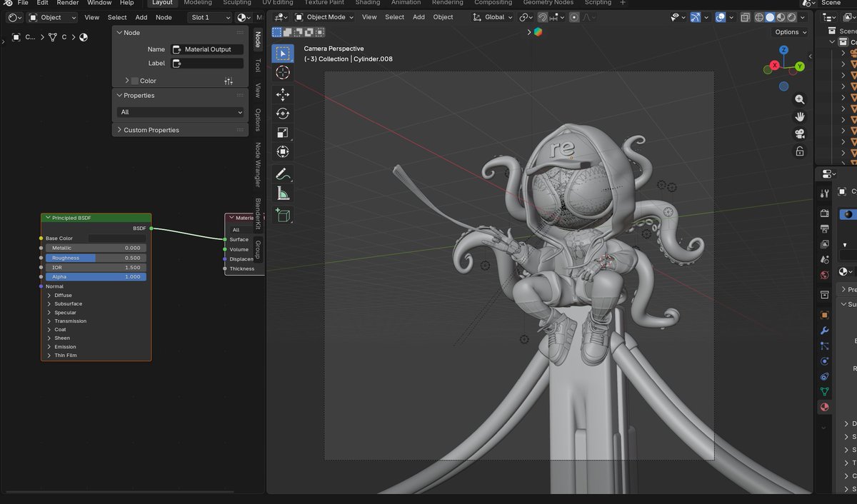Screen dimensions: 857x504
Task: Open the Output properties tab icon
Action: (x=824, y=228)
